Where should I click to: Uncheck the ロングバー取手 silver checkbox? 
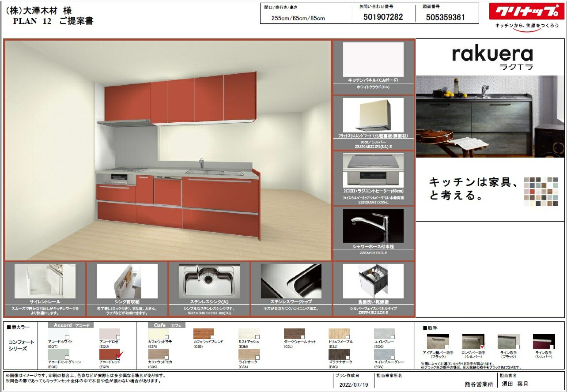click(x=482, y=347)
